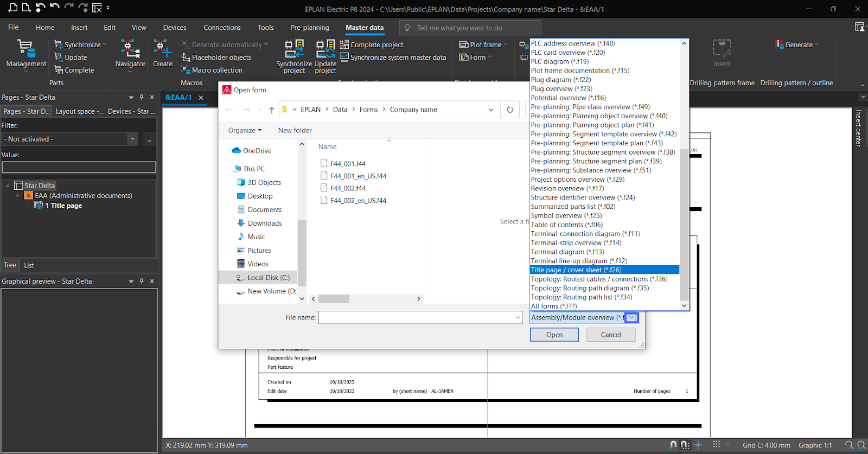Open the undo list icon with dot
This screenshot has width=868, height=454.
coord(41,8)
